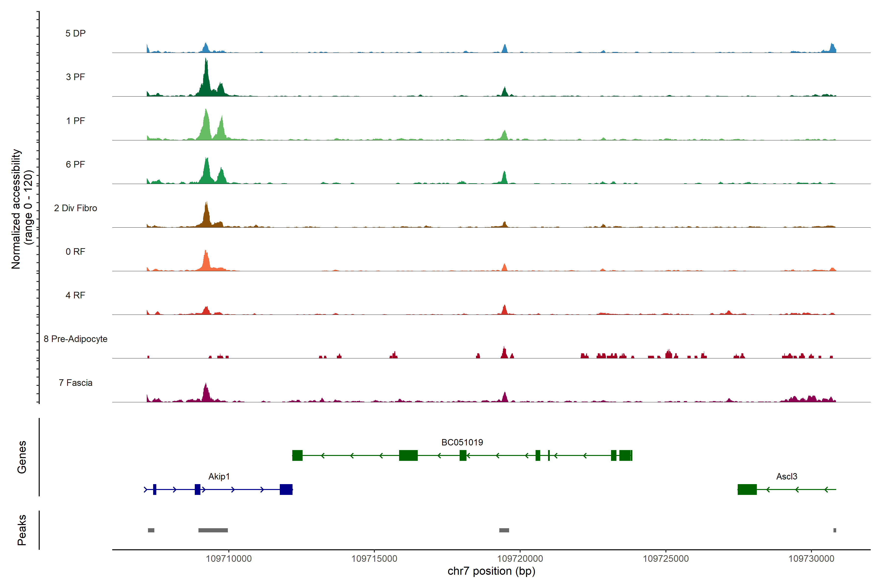
Task: Click the widest gray peak bar
Action: pyautogui.click(x=213, y=530)
